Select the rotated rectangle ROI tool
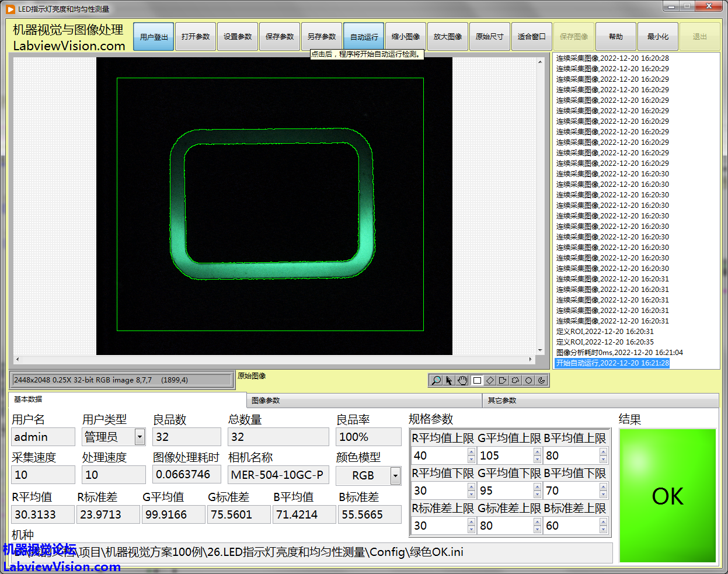The width and height of the screenshot is (728, 574). 490,380
